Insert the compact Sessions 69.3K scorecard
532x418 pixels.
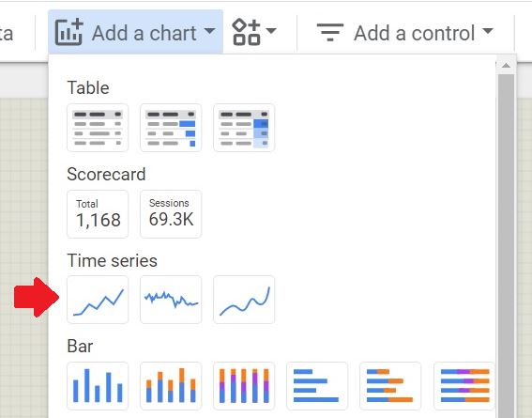171,214
